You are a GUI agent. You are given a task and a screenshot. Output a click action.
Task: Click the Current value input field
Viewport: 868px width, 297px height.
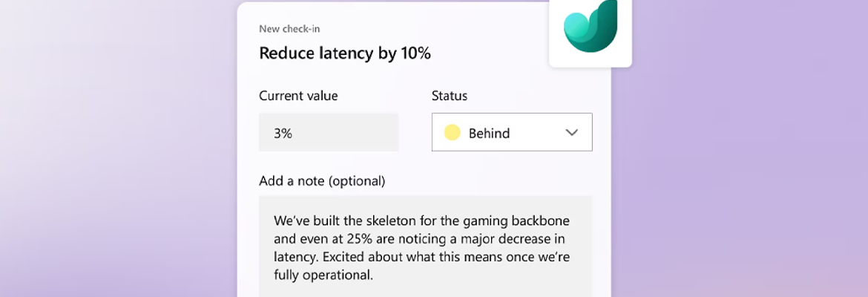tap(328, 132)
